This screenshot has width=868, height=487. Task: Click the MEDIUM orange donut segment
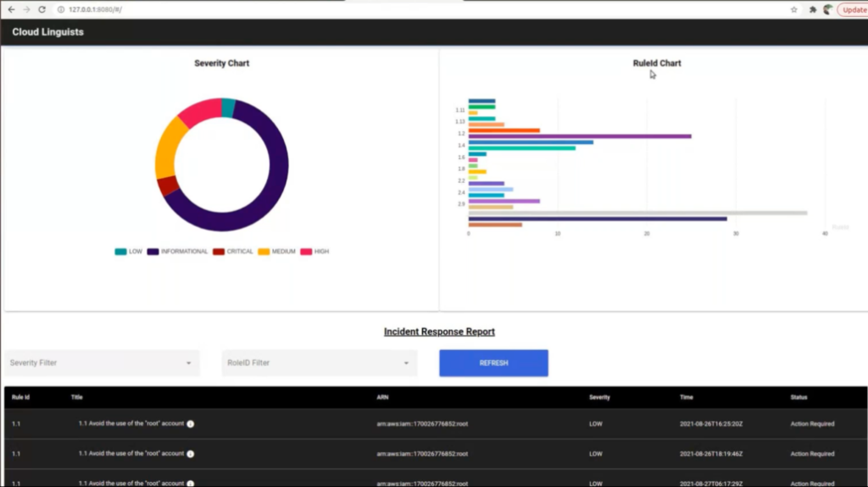click(169, 148)
